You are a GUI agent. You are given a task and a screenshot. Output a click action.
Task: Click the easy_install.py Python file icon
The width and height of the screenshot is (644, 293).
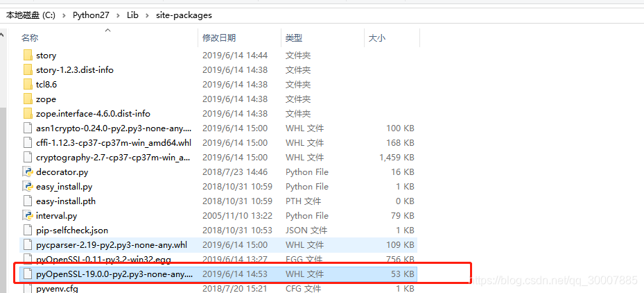pyautogui.click(x=28, y=187)
